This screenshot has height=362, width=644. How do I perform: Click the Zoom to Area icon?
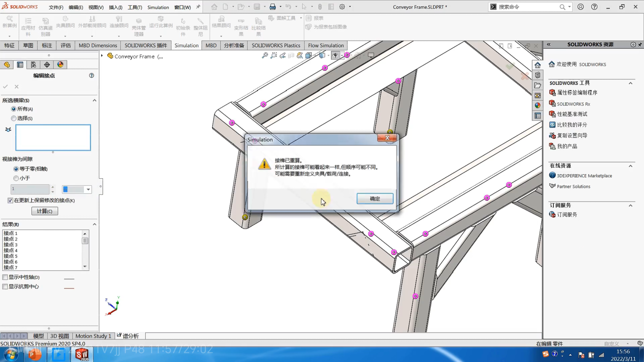274,56
